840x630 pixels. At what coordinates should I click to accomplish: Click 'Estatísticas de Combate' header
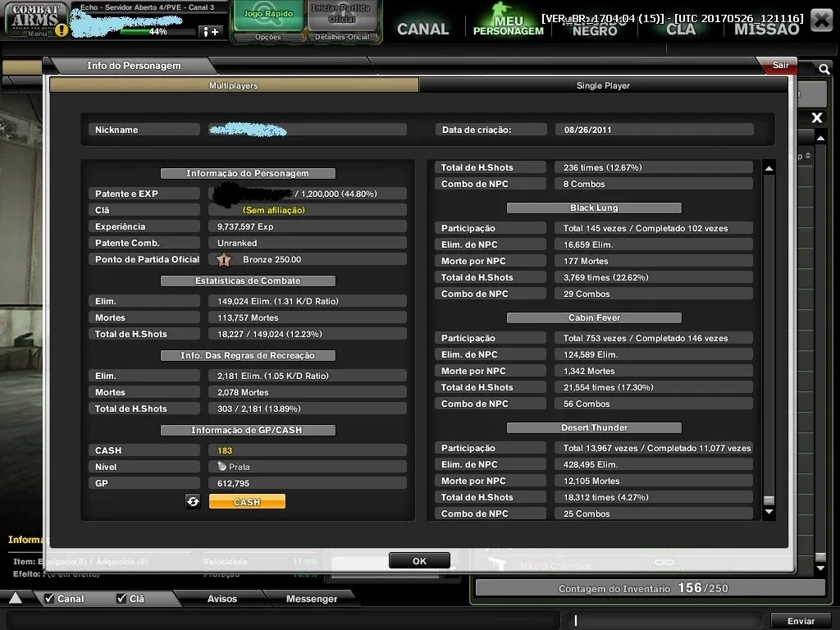[248, 281]
